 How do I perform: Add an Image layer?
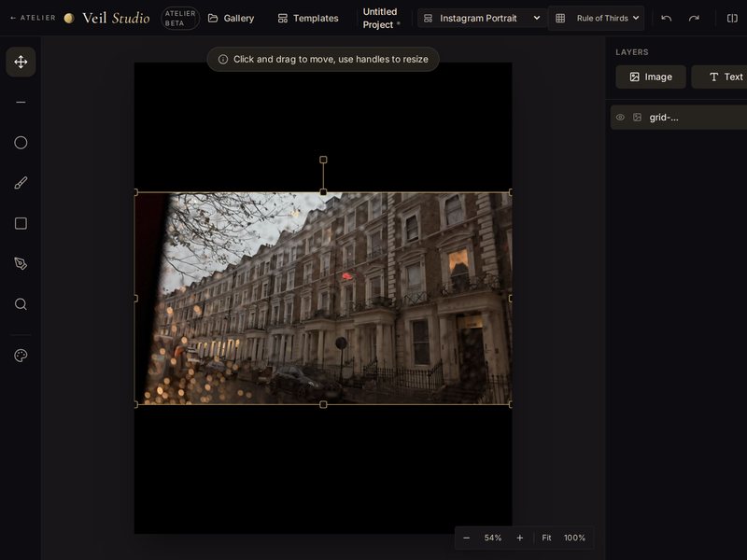(x=651, y=77)
